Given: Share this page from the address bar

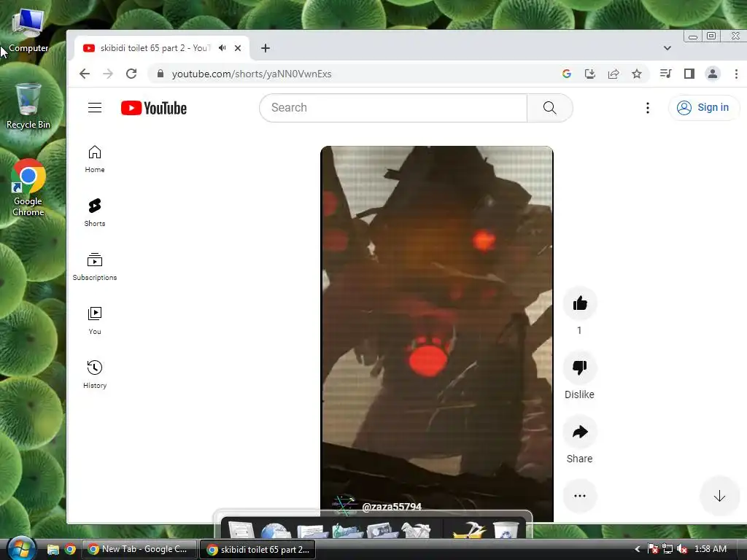Looking at the screenshot, I should point(614,74).
